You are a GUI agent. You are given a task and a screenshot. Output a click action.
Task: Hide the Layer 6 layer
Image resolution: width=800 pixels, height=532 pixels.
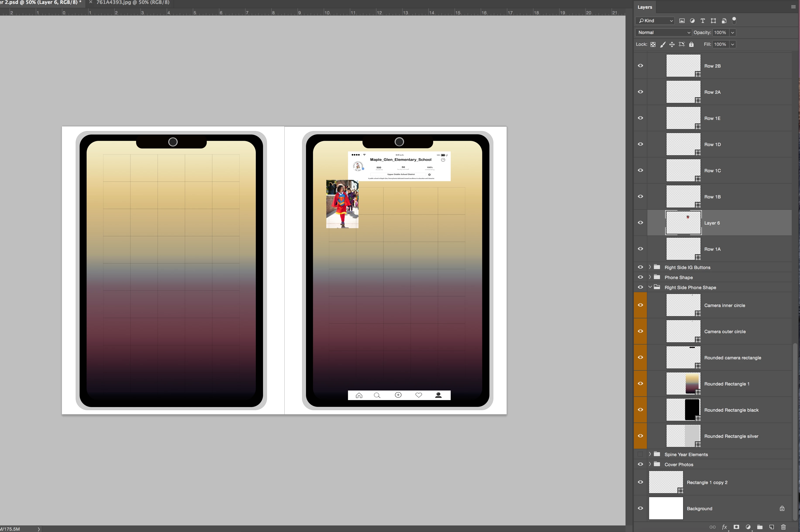click(640, 223)
